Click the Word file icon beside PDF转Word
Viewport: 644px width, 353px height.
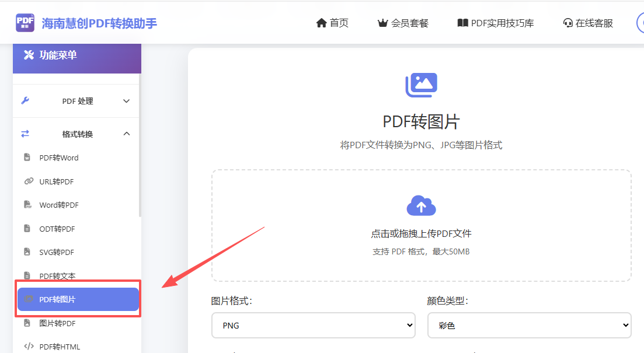27,157
